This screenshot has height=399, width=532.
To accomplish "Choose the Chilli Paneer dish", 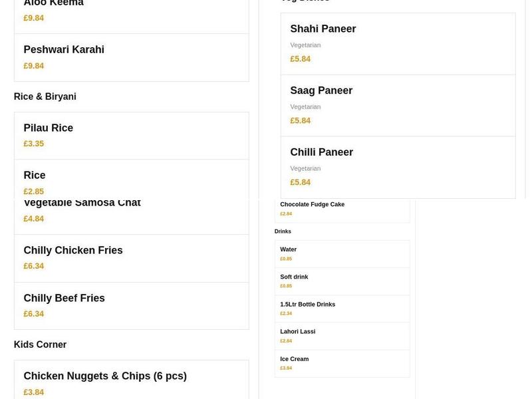I will (321, 152).
